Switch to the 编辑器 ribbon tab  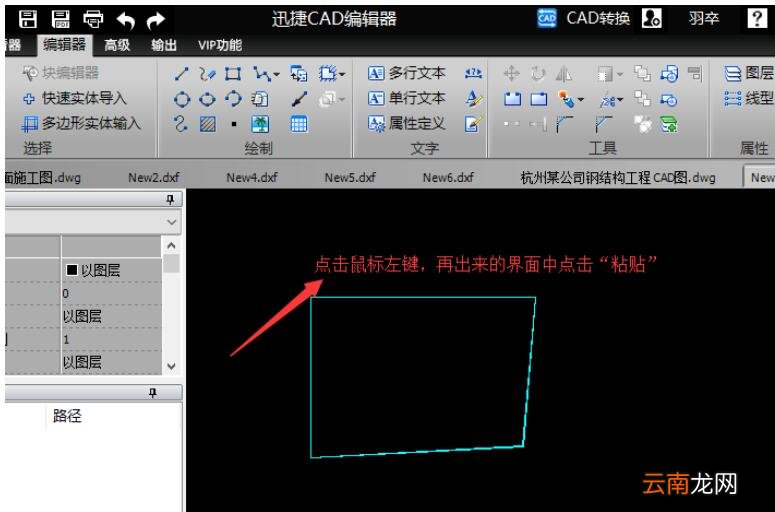(64, 45)
